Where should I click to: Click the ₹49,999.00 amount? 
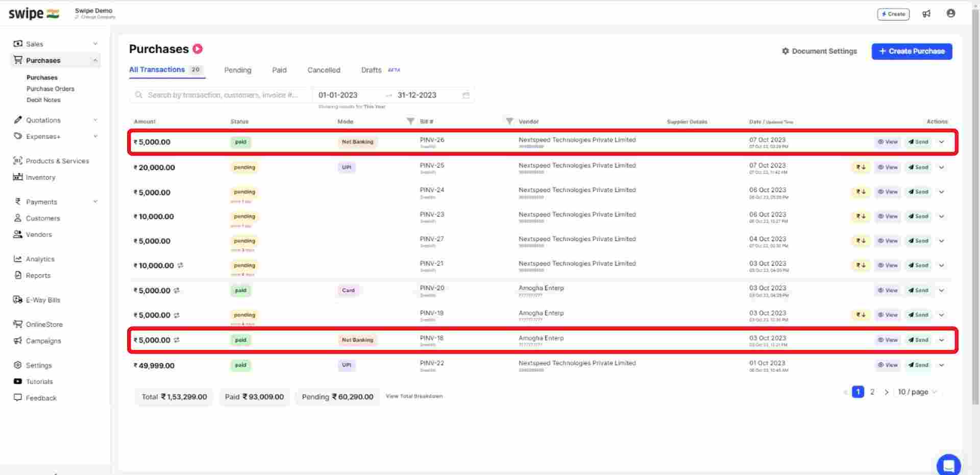pos(154,366)
